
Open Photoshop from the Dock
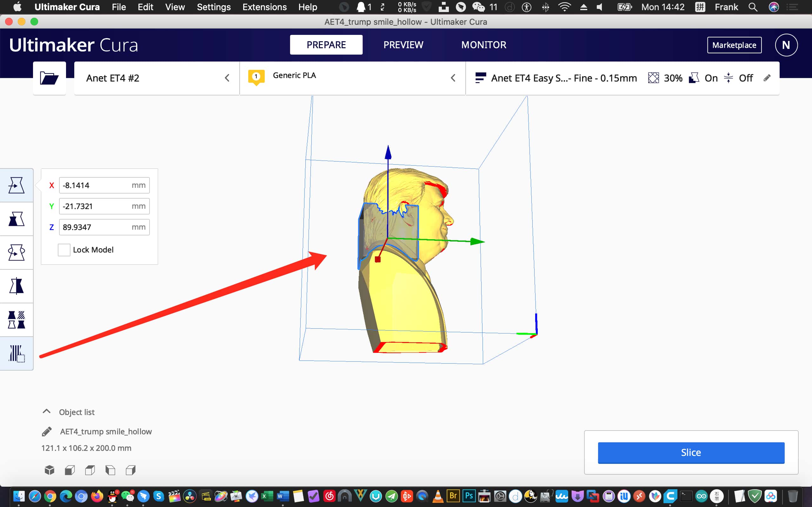pyautogui.click(x=469, y=496)
